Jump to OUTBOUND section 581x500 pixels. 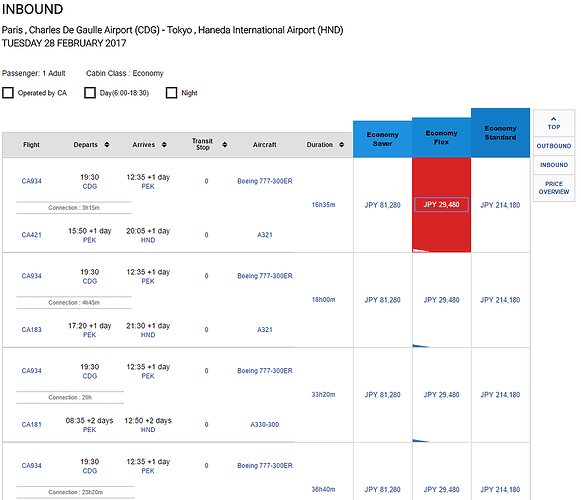tap(554, 146)
